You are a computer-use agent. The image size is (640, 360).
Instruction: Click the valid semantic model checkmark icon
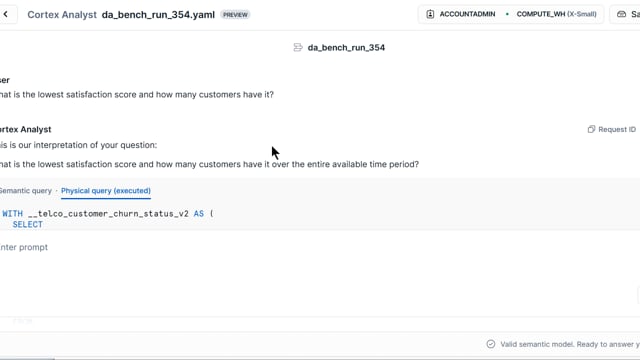tap(491, 344)
